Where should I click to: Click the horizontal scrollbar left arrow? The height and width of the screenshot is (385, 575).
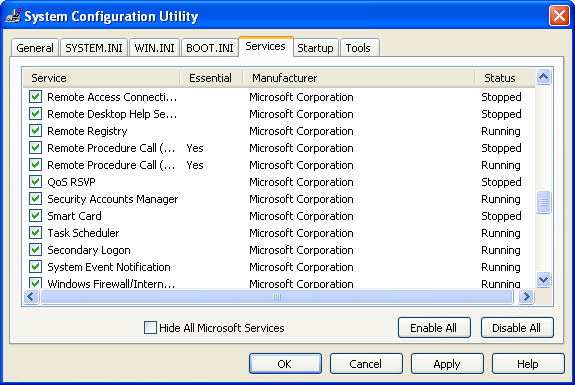(31, 296)
